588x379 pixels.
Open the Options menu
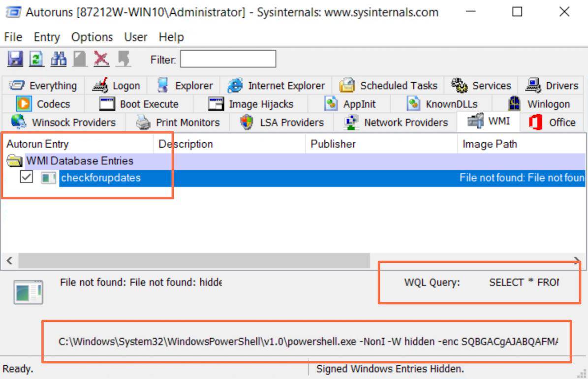tap(92, 37)
